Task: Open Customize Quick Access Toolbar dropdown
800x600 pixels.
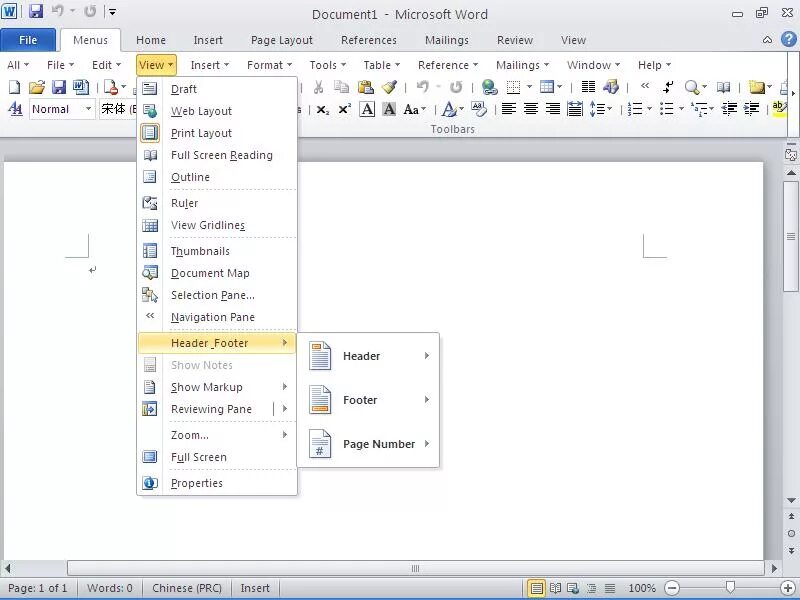Action: click(113, 11)
